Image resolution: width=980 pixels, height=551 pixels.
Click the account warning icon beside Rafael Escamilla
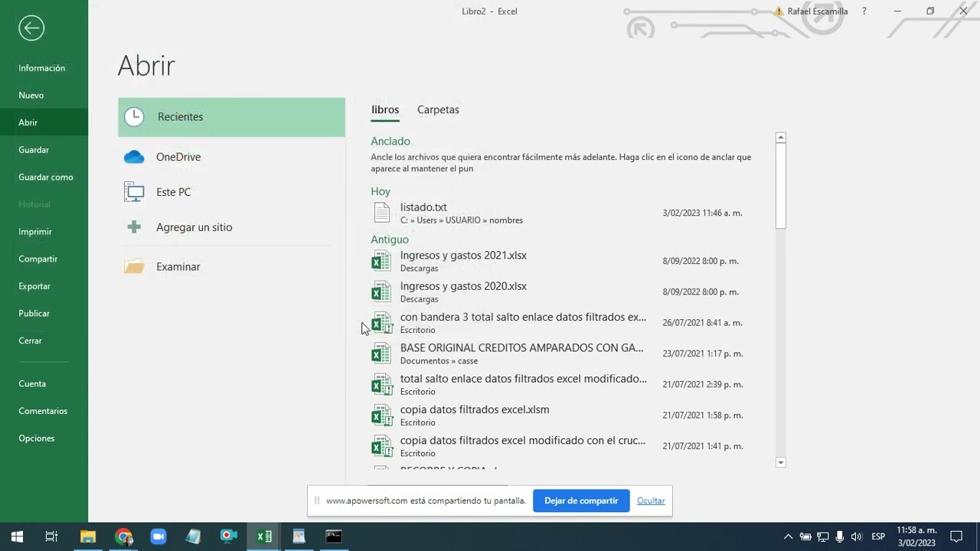coord(779,11)
